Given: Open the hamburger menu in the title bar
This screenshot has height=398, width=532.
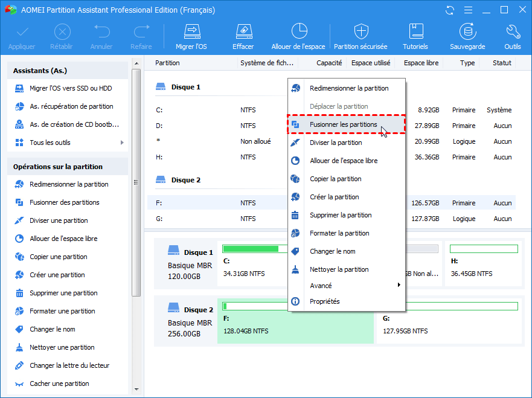Looking at the screenshot, I should click(468, 10).
